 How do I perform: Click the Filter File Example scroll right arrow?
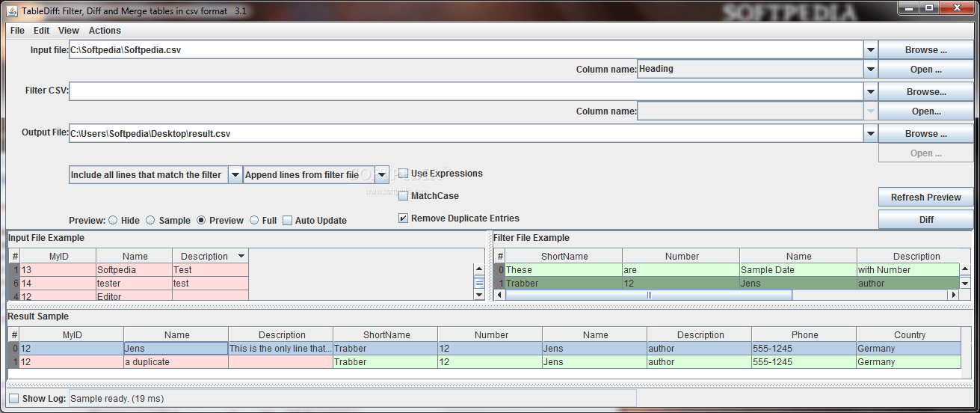953,296
